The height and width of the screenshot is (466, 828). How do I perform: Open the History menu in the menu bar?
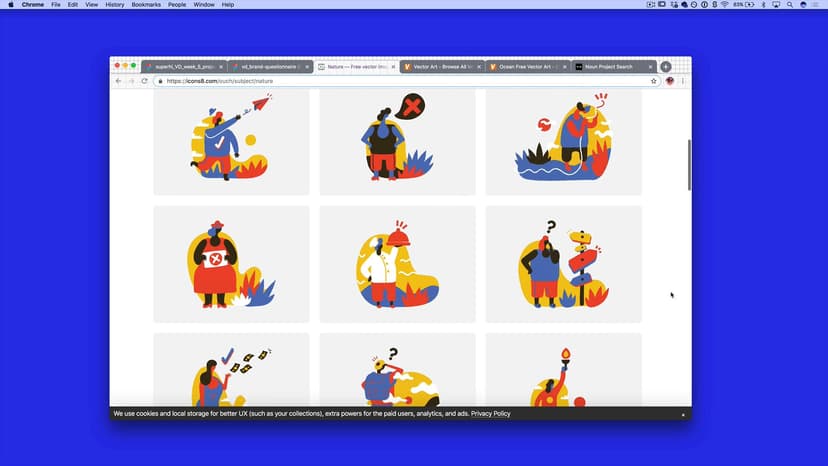tap(115, 5)
